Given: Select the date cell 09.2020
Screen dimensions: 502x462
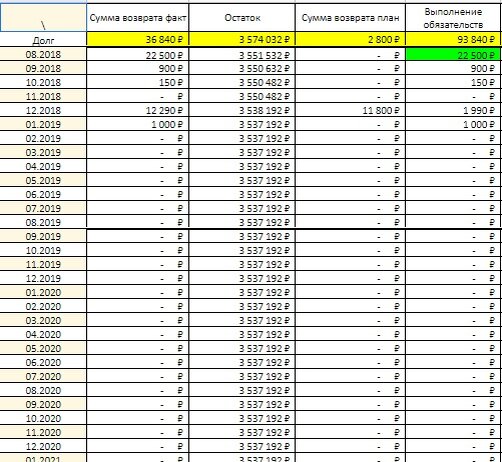Looking at the screenshot, I should click(x=43, y=404).
